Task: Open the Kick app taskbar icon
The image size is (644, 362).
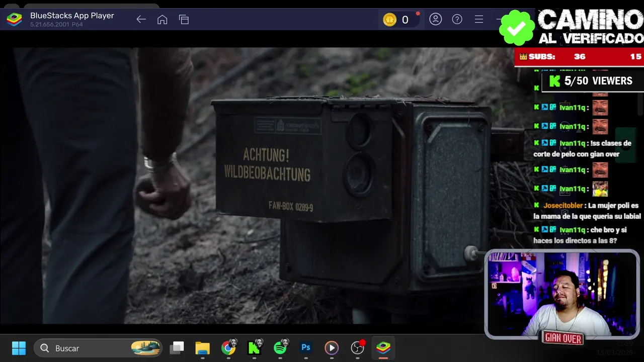Action: 254,348
